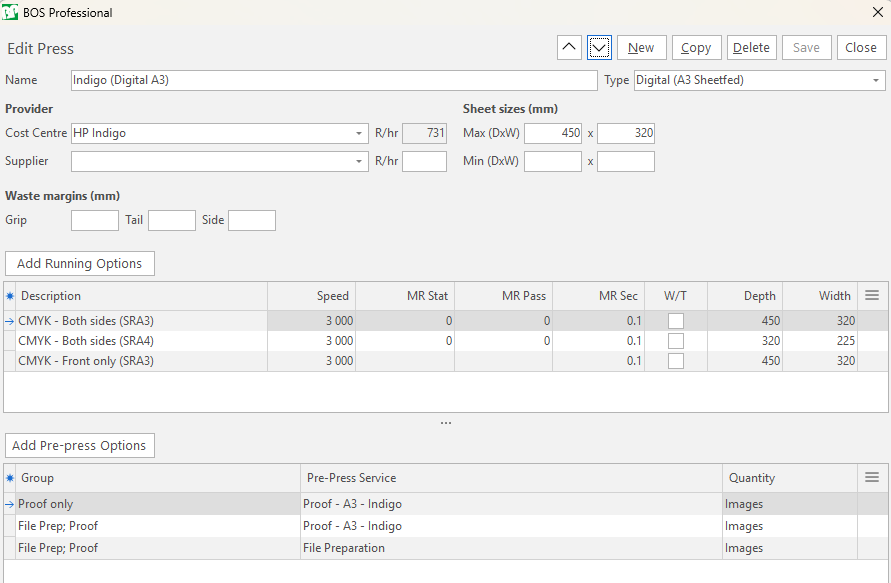Expand the Supplier dropdown
Screen dimensions: 891x583
(359, 161)
